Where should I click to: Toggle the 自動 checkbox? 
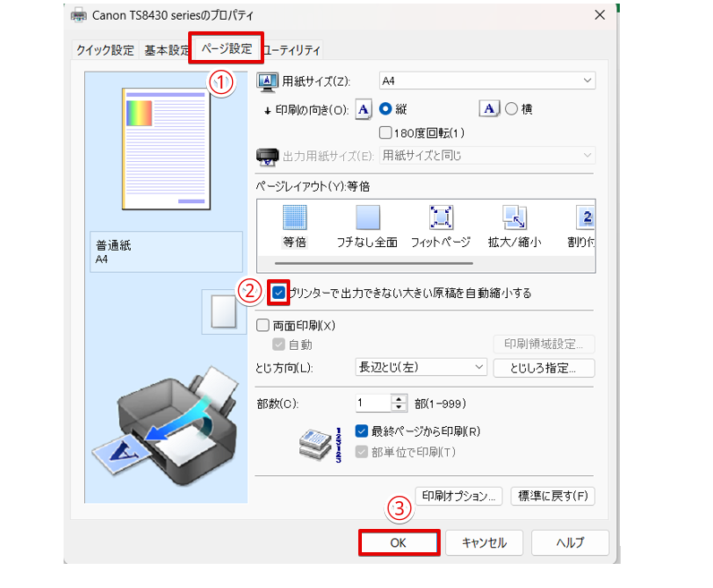click(279, 345)
